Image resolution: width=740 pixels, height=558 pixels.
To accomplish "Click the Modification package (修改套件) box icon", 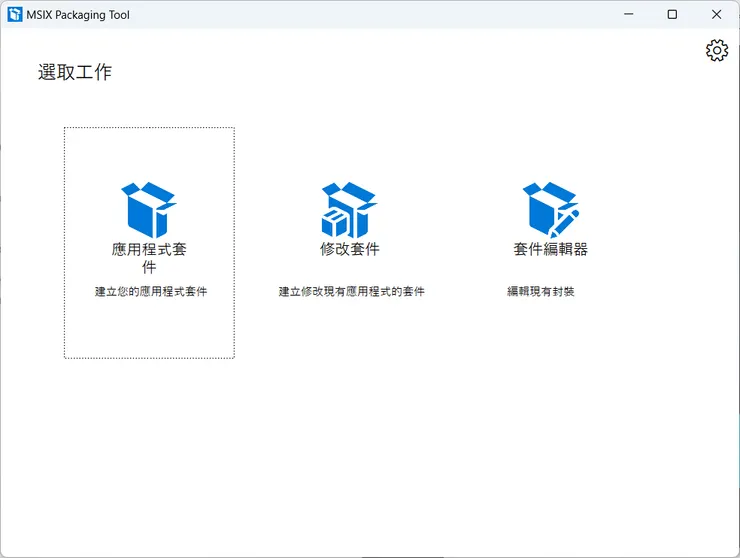I will click(349, 210).
